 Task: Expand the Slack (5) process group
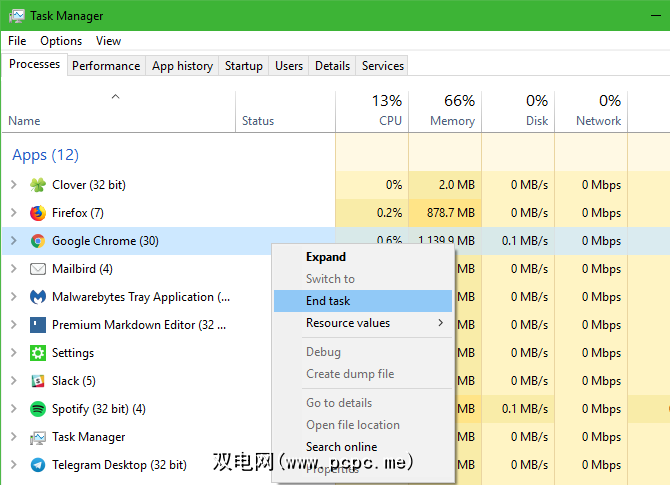14,380
